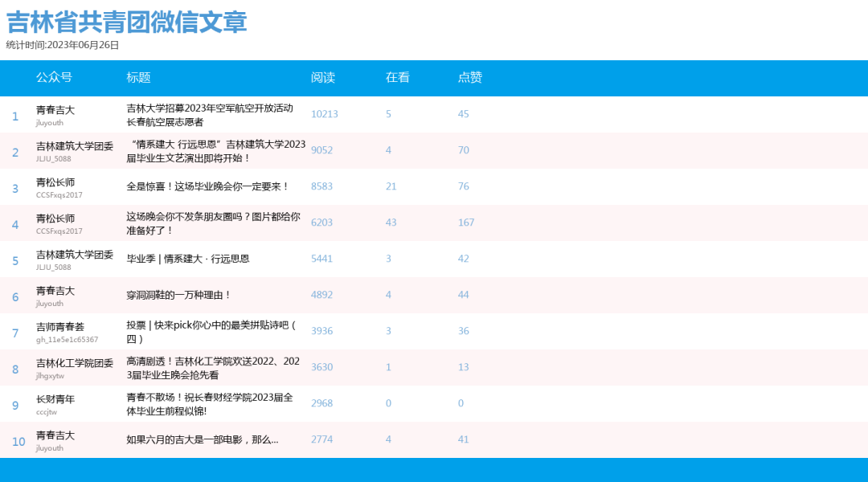Viewport: 868px width, 482px height.
Task: Click read count 2968
Action: (x=321, y=403)
